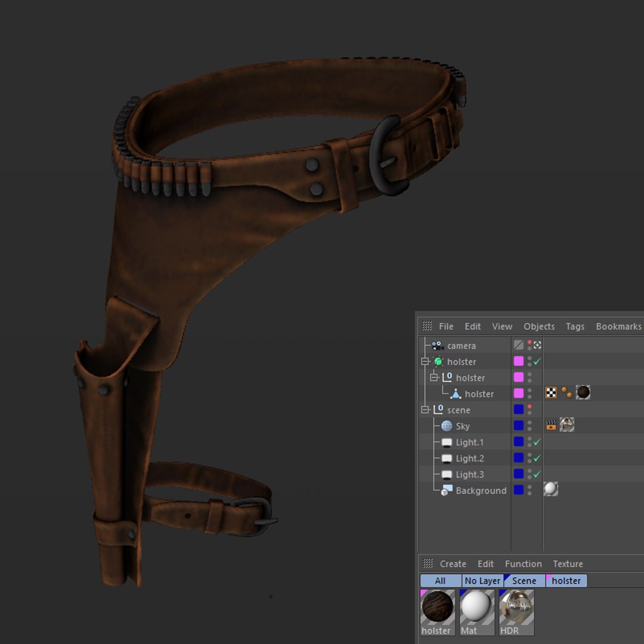Toggle visibility dots of Background row
This screenshot has height=644, width=644.
point(530,490)
